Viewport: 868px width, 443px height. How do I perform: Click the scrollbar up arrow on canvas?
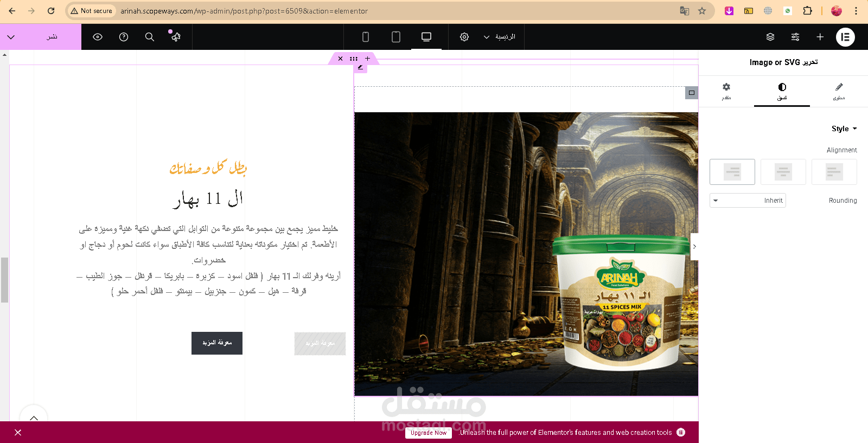4,55
